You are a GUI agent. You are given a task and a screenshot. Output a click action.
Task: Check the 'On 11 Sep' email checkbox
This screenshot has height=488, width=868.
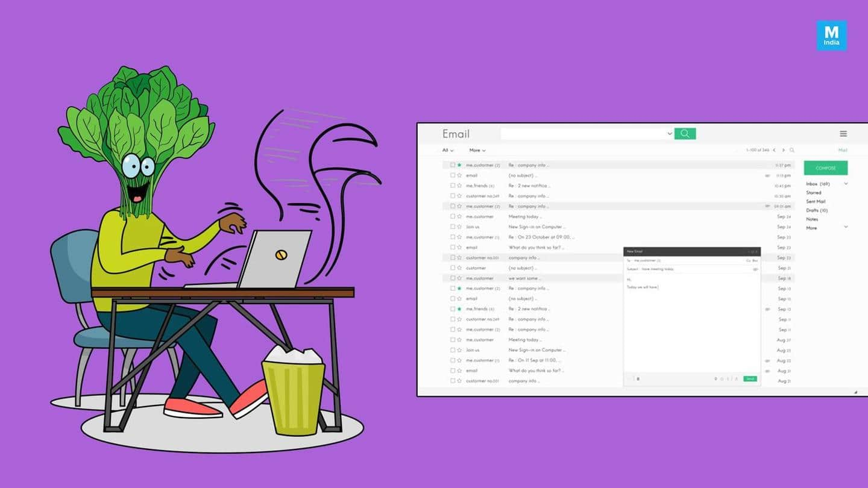pos(453,360)
